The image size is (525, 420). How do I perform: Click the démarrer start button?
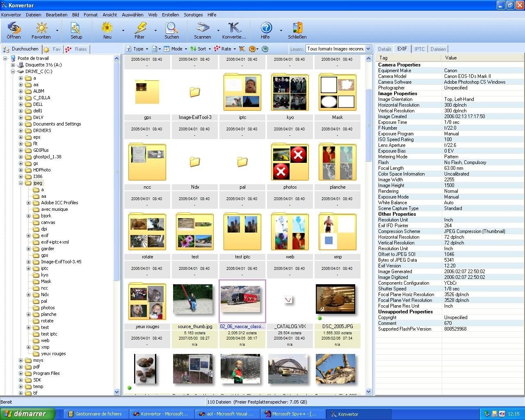[27, 414]
